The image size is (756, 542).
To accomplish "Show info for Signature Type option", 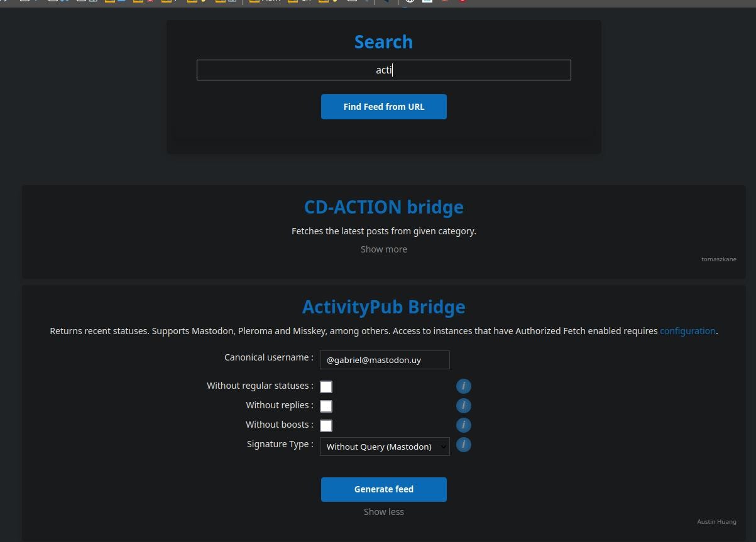I will coord(463,445).
